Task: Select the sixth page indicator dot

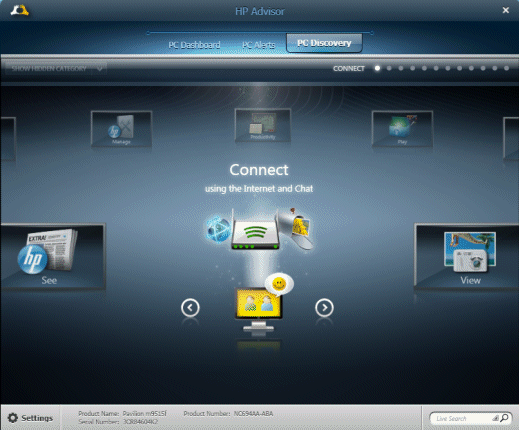Action: tap(436, 68)
